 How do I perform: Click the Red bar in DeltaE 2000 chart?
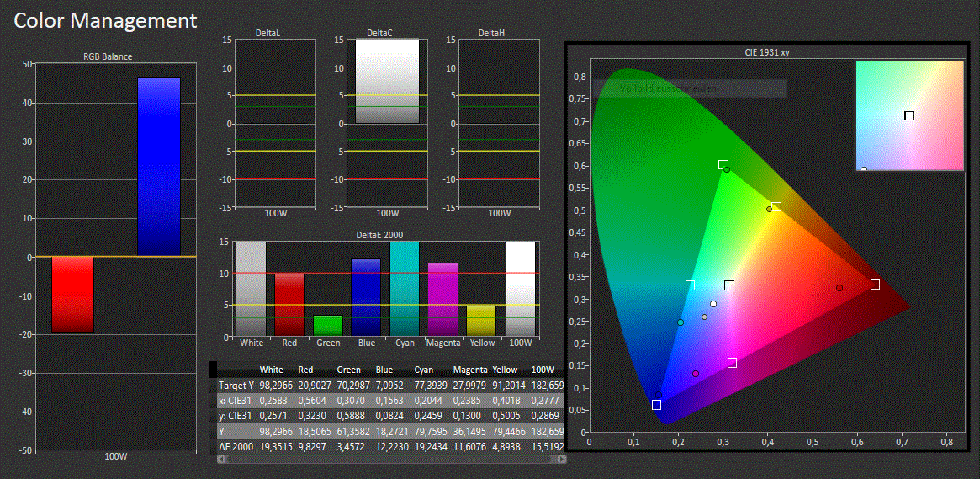pos(289,305)
